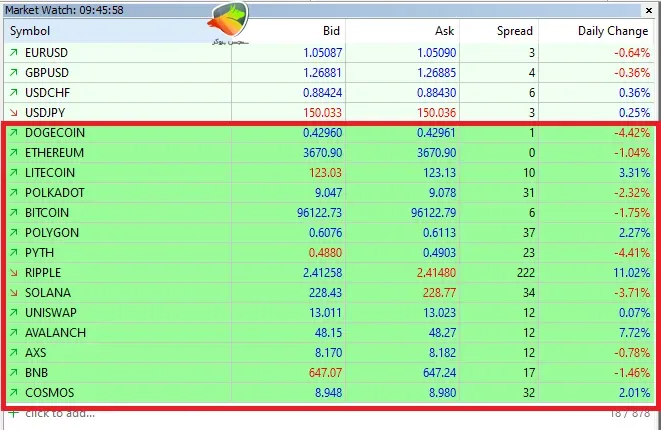
Task: Click the RIPPLE down-arrow trend icon
Action: [x=13, y=273]
